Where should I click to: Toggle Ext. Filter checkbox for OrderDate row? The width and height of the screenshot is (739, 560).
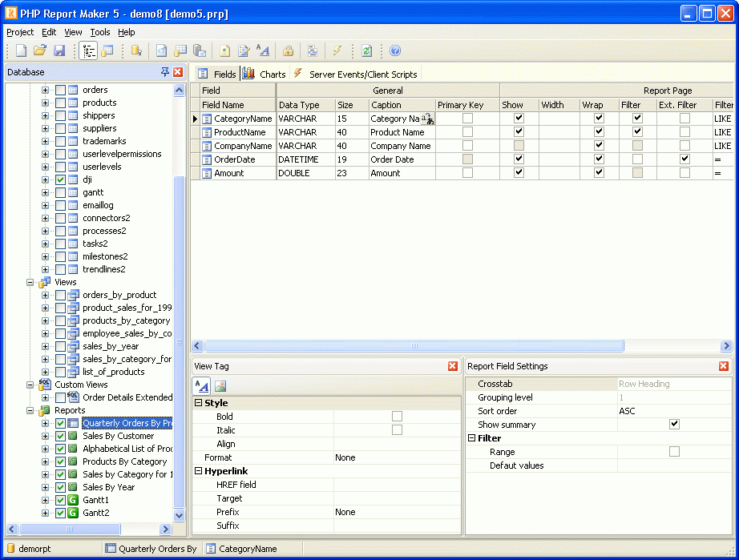pyautogui.click(x=684, y=159)
